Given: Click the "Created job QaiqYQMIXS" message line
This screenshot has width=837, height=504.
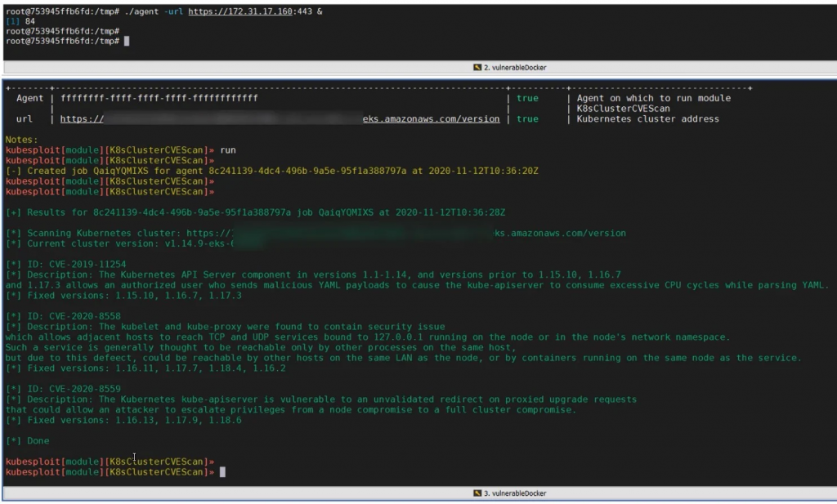Looking at the screenshot, I should pyautogui.click(x=271, y=171).
